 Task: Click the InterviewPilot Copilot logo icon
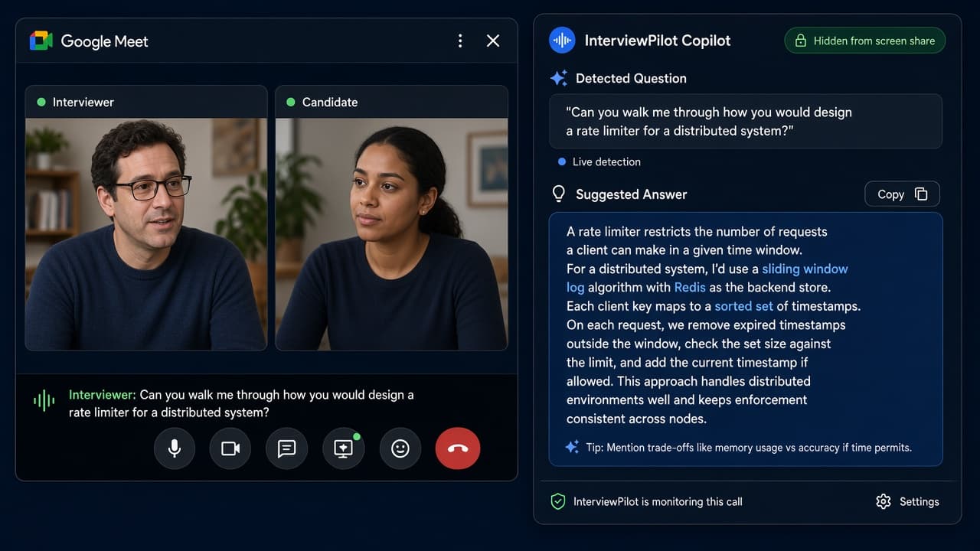[562, 40]
